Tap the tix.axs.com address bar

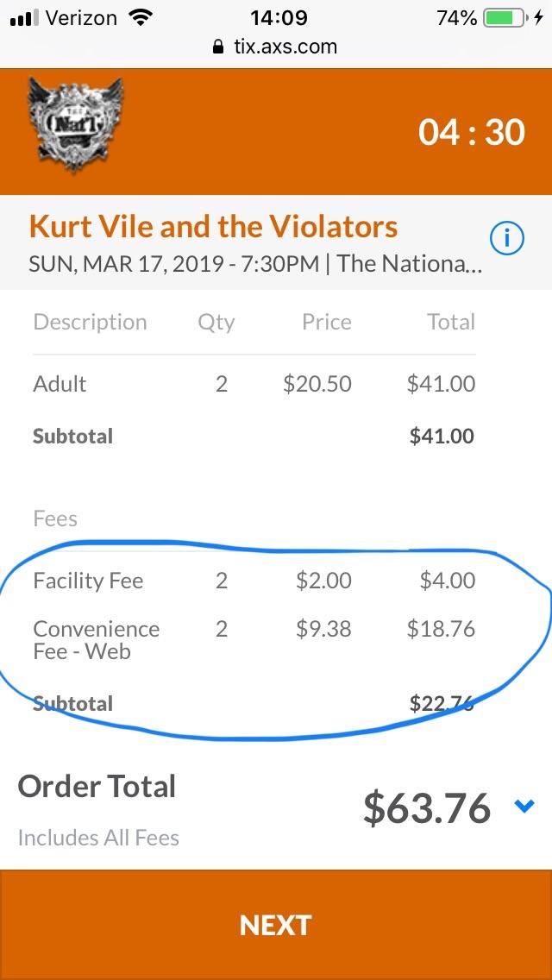click(x=285, y=47)
